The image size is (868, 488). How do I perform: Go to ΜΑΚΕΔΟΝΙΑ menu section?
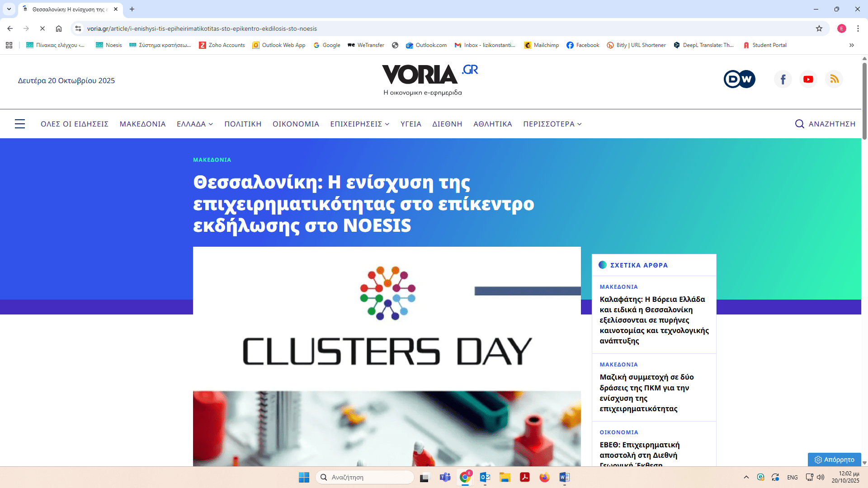click(142, 124)
